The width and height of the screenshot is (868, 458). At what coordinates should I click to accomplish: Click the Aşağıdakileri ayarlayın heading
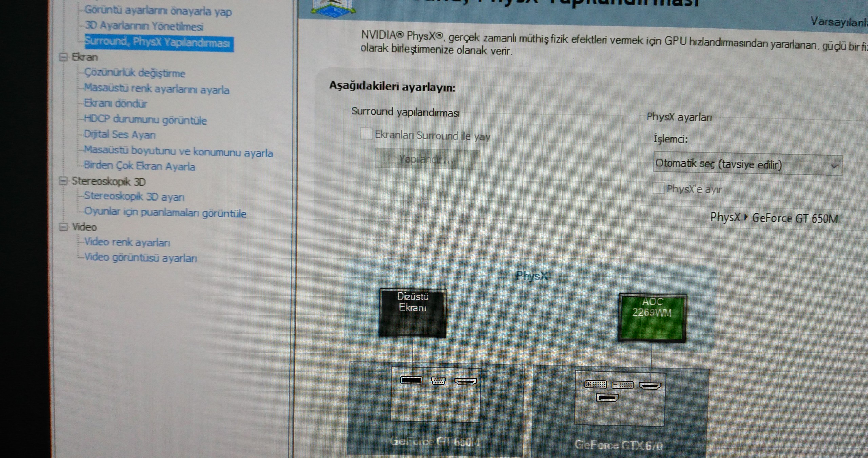392,87
